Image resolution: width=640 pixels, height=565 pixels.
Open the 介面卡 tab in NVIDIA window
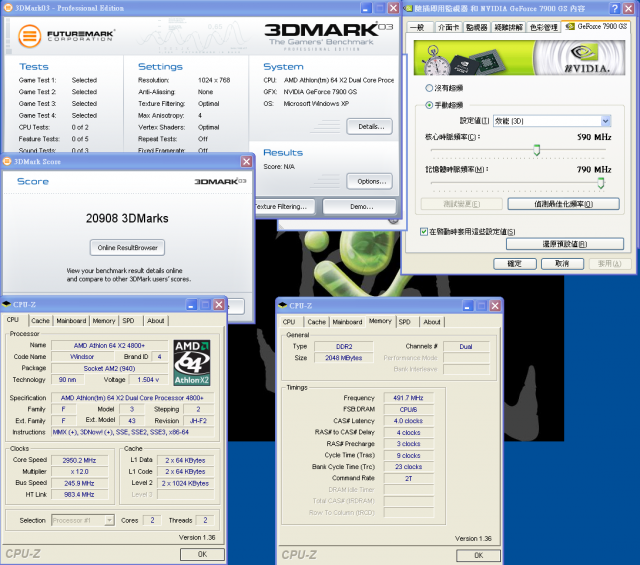[449, 27]
